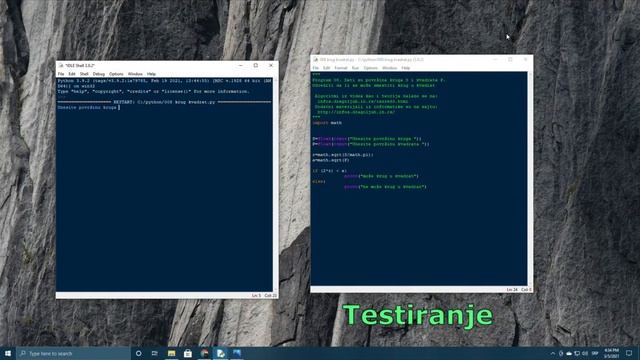This screenshot has height=360, width=640.
Task: Click the http URL in editor docstring
Action: (356, 112)
